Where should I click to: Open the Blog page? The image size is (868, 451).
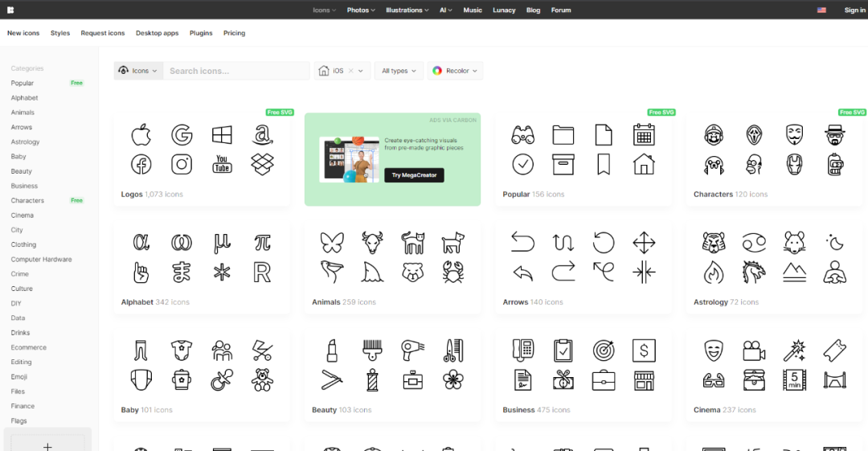pos(533,10)
